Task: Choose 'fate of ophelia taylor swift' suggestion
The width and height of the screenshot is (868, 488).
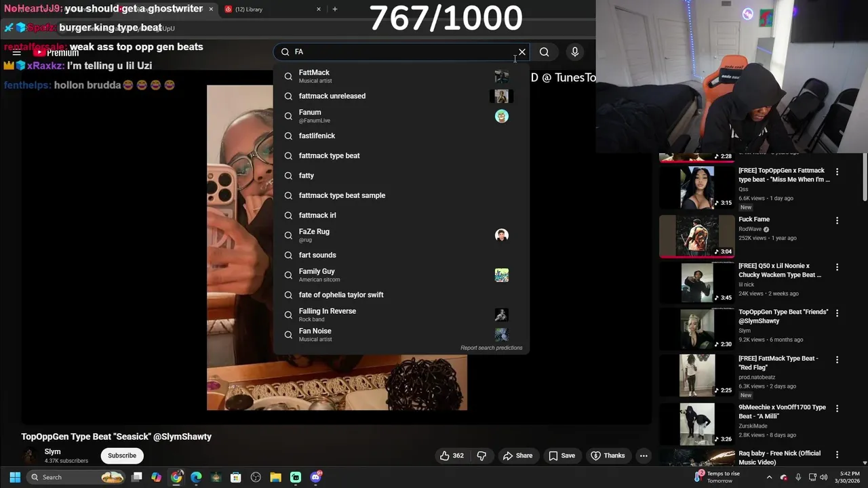Action: coord(401,295)
